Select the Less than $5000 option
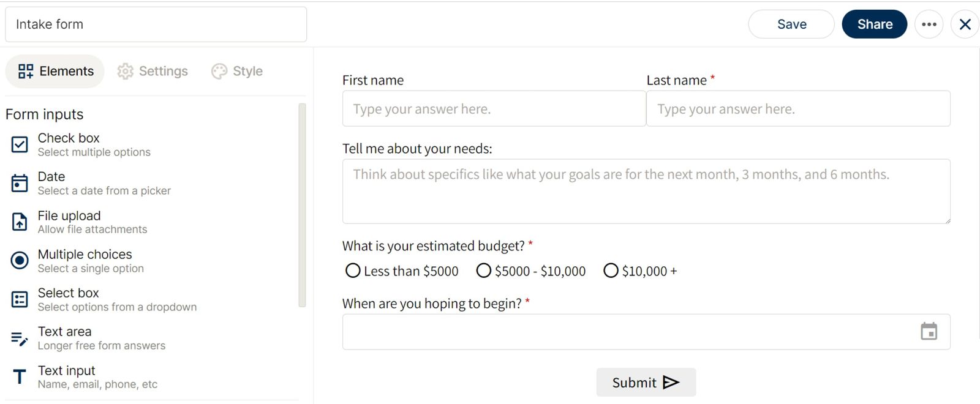The height and width of the screenshot is (404, 980). [x=353, y=271]
